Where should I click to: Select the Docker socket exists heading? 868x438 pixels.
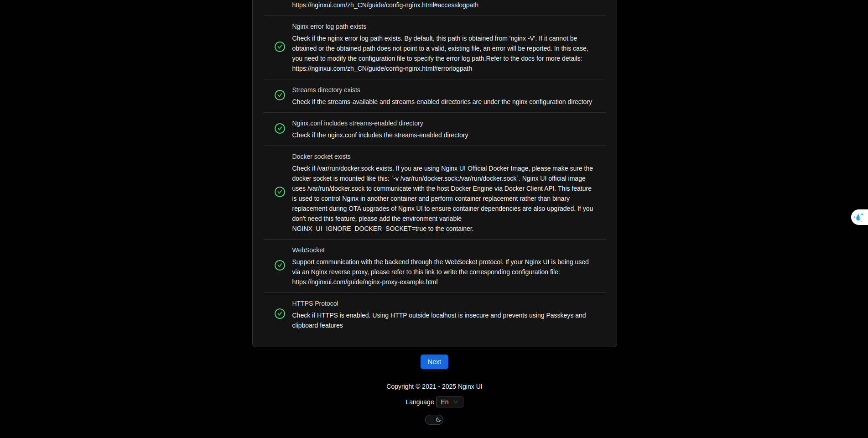[321, 156]
